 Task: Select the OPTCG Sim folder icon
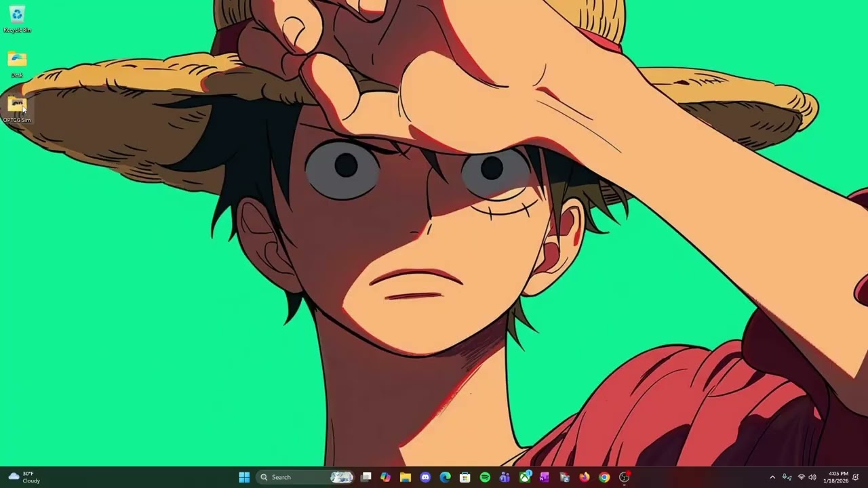pos(17,110)
